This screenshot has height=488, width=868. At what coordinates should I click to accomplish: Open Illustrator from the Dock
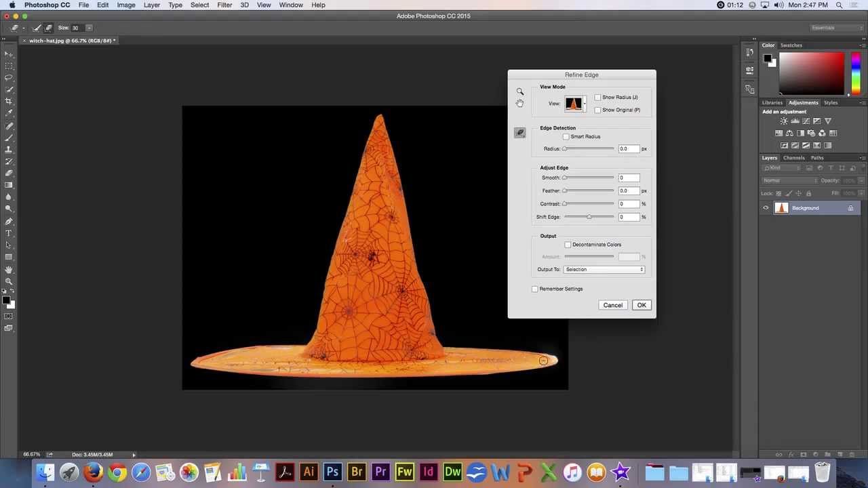tap(309, 472)
